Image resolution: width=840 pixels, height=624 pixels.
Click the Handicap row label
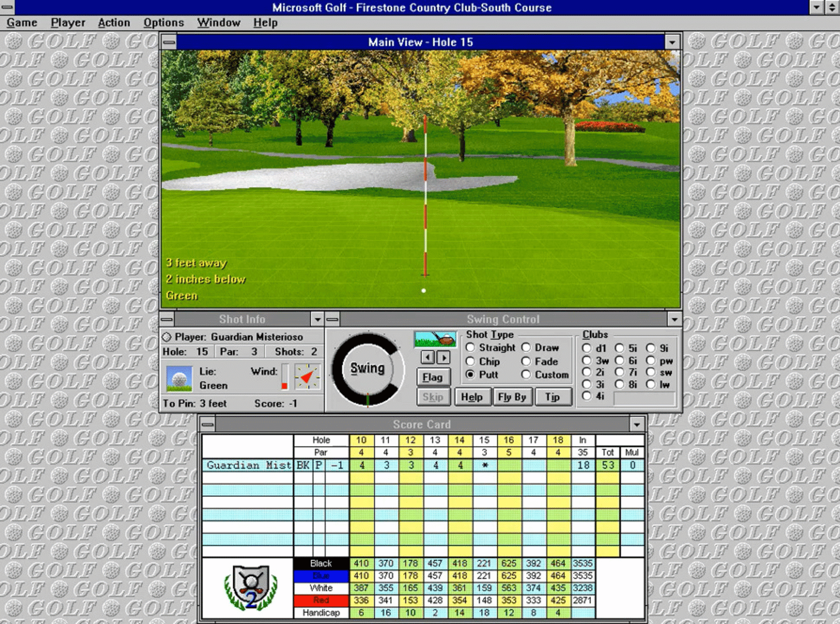[x=321, y=612]
